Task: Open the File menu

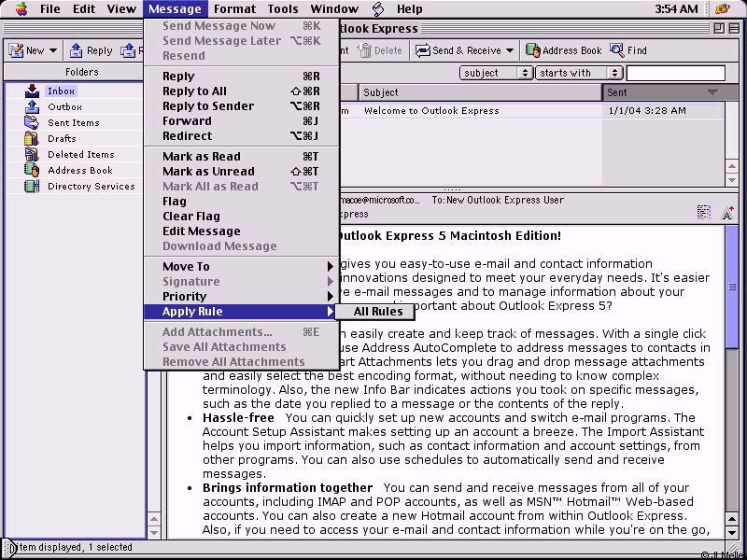Action: pos(50,8)
